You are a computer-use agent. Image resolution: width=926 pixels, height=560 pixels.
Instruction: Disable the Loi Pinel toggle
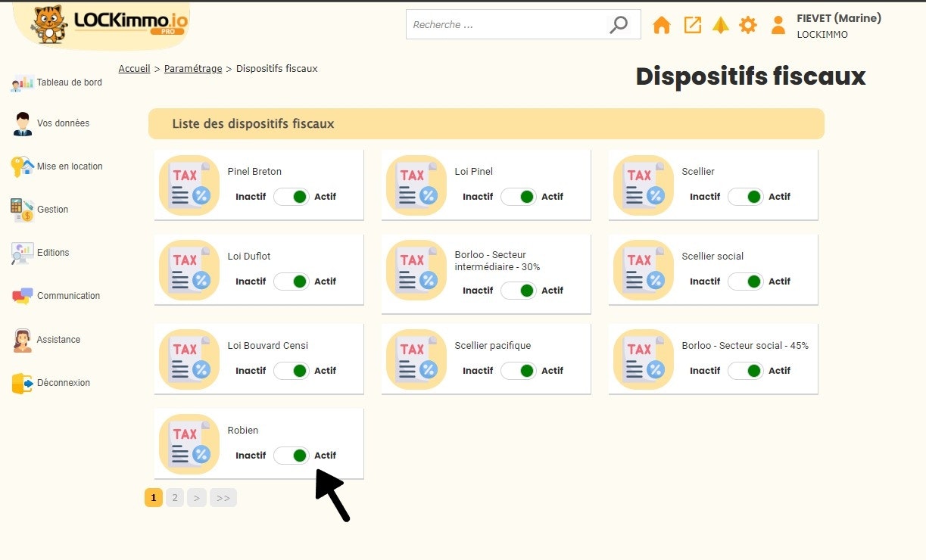[519, 197]
